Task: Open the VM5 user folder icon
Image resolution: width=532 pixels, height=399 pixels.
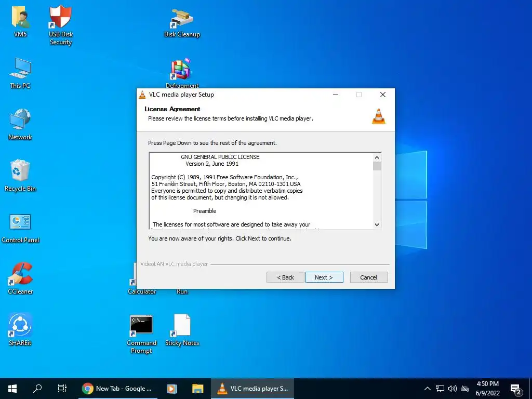Action: 20,21
